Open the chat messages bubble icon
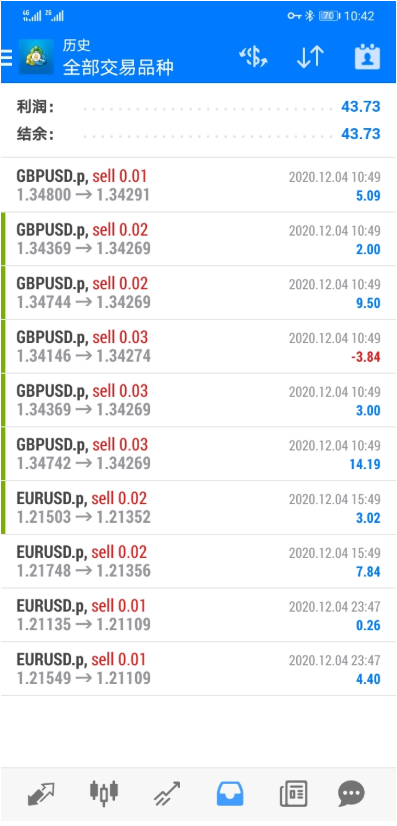Viewport: 397px width, 826px height. pos(351,793)
